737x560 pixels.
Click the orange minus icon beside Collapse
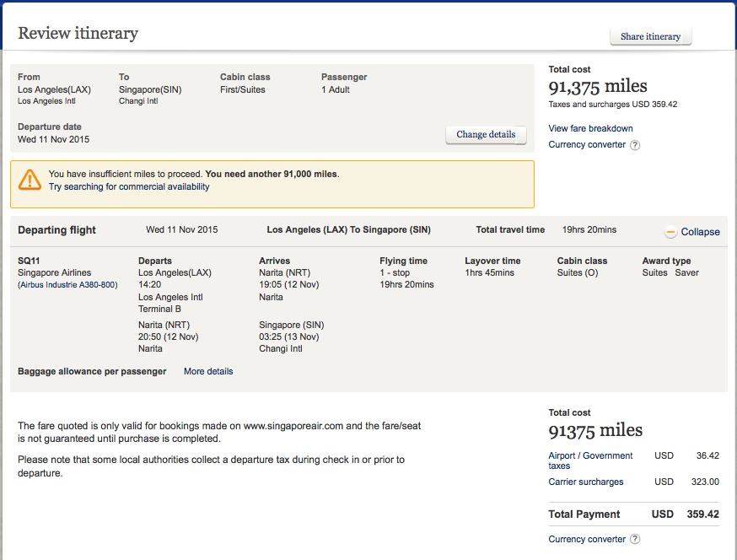[x=671, y=231]
